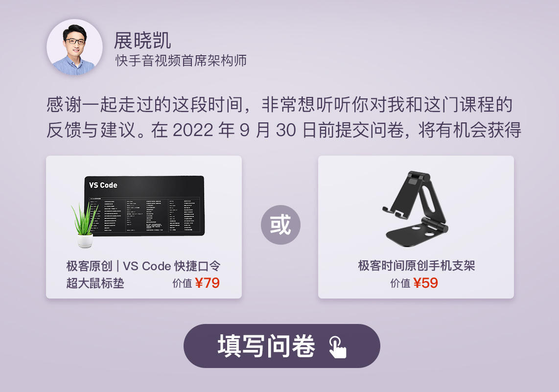Click the 超大鼠标垫 text
559x392 pixels.
tap(95, 283)
